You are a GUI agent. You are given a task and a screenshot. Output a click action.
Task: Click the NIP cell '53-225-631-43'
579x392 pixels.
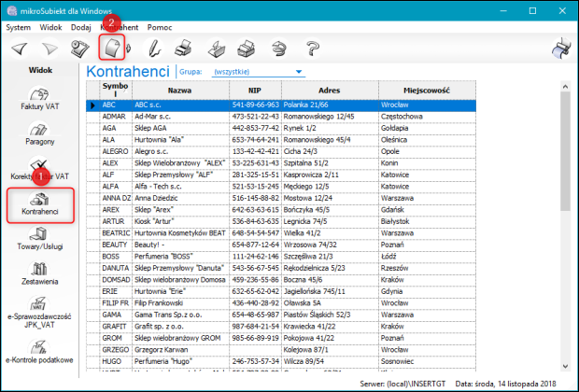pyautogui.click(x=255, y=163)
